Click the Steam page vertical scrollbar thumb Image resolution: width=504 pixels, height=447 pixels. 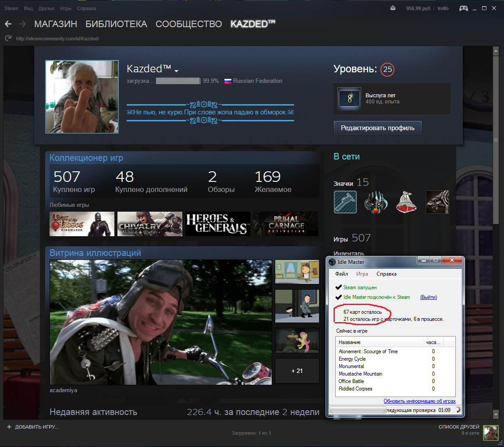(496, 140)
